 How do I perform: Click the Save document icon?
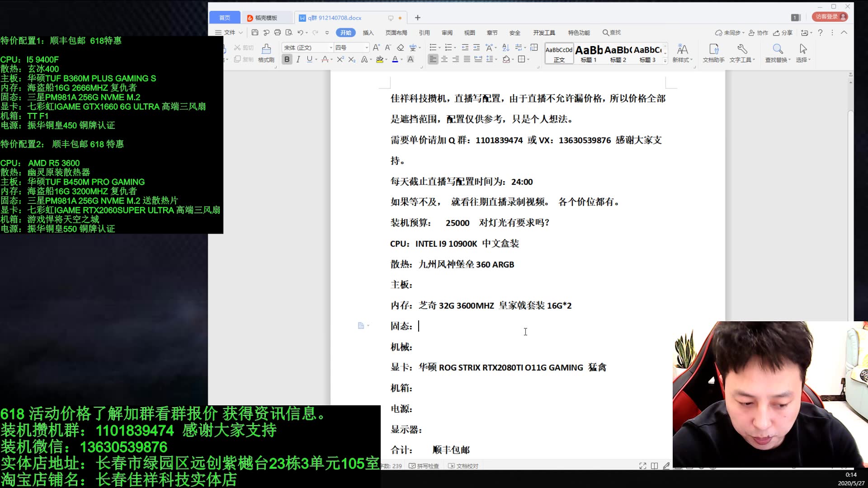pos(255,33)
